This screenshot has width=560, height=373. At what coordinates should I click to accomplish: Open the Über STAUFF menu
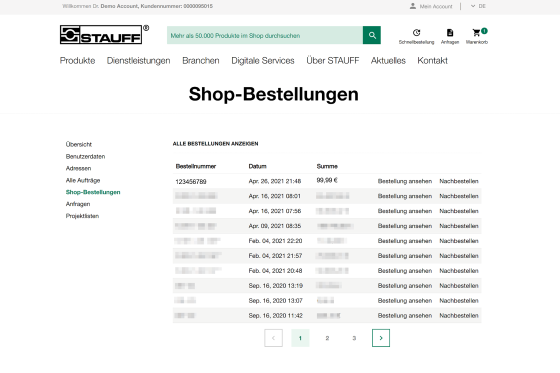click(x=332, y=61)
